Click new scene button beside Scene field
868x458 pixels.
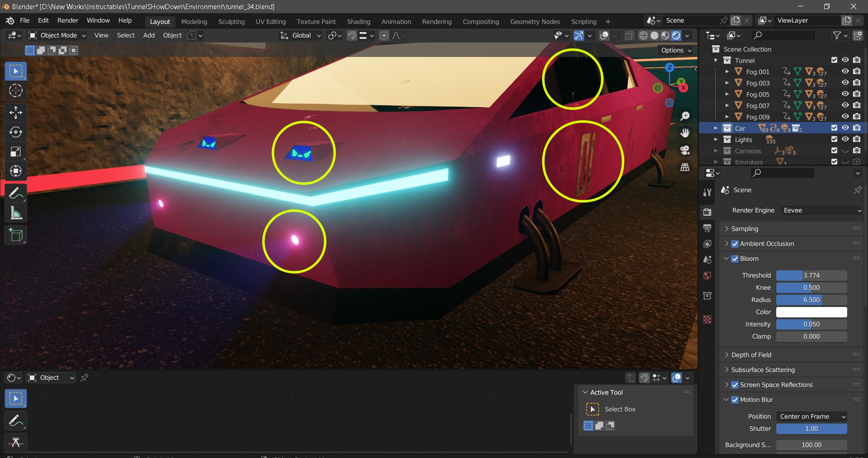[x=736, y=20]
